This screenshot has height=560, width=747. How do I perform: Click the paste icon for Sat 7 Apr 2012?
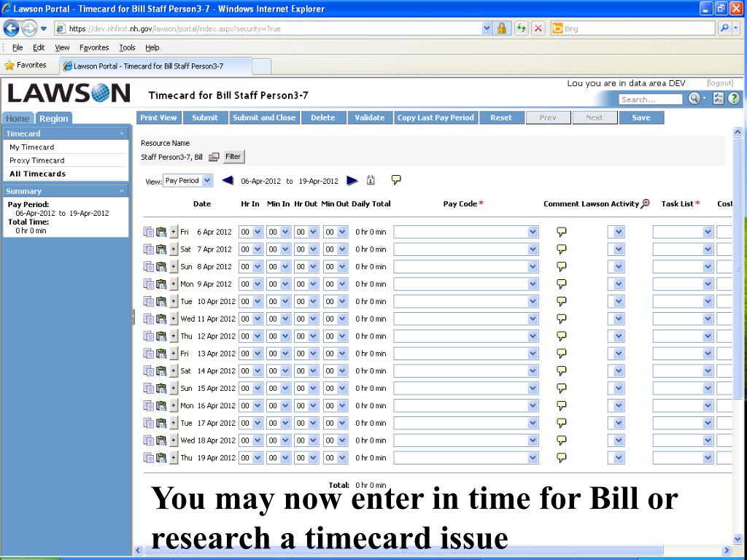pyautogui.click(x=161, y=249)
